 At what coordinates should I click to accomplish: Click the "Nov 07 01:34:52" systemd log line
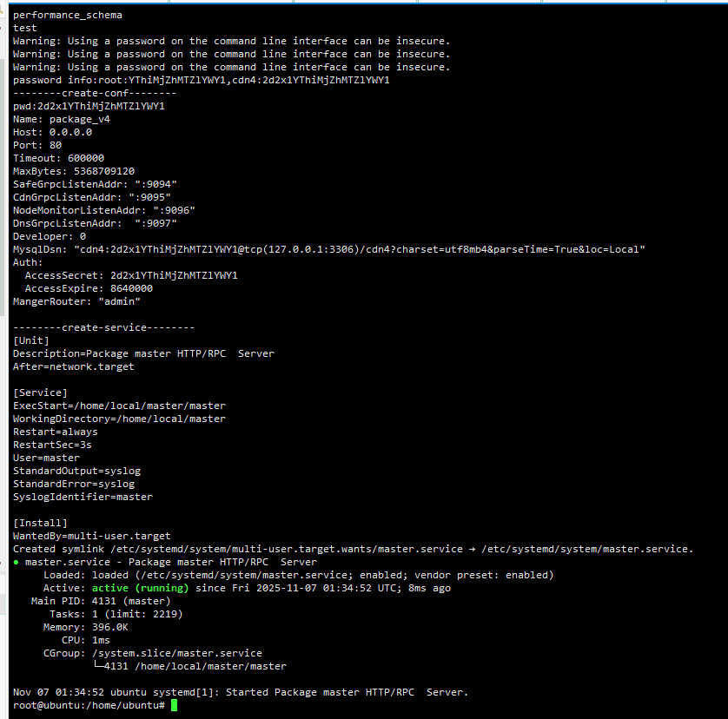tap(241, 692)
